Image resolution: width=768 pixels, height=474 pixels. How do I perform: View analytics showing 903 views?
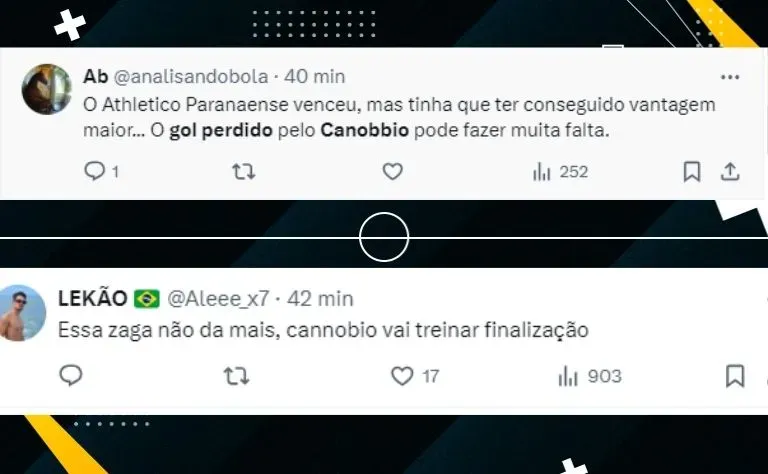(590, 376)
